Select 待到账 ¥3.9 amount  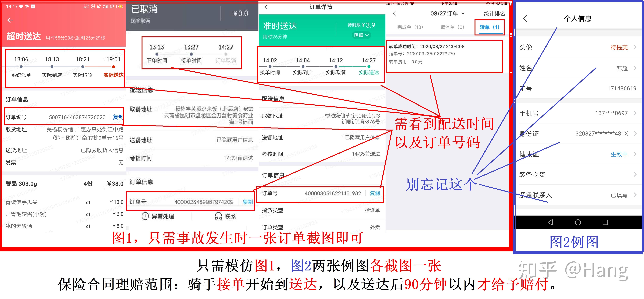pyautogui.click(x=361, y=25)
